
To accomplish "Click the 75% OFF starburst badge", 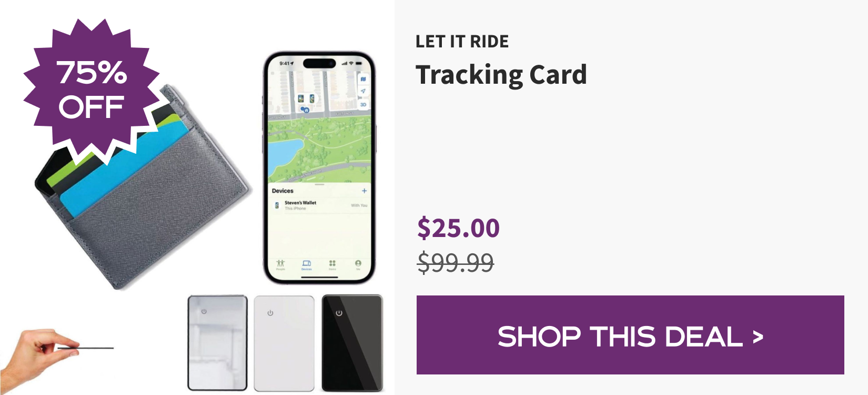I will pyautogui.click(x=92, y=90).
